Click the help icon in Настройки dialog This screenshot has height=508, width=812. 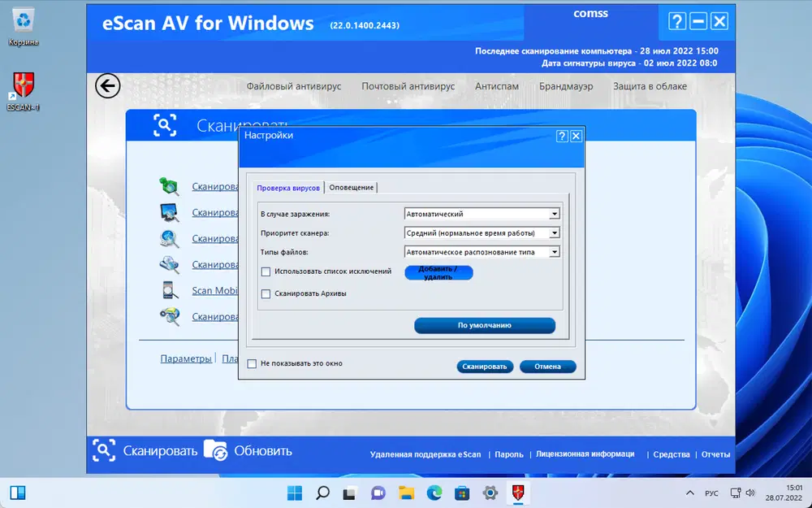562,136
